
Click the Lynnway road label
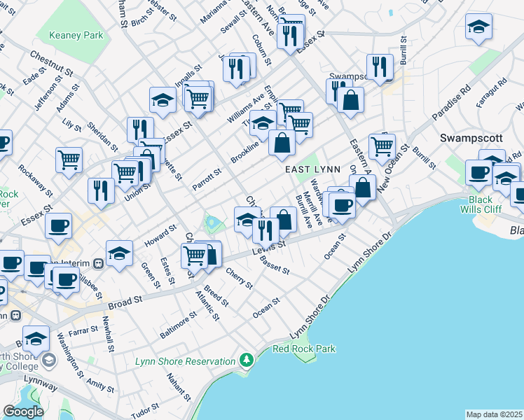click(41, 383)
